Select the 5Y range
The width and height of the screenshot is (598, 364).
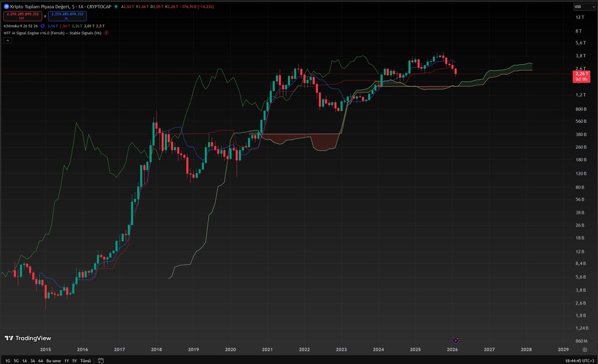point(74,360)
